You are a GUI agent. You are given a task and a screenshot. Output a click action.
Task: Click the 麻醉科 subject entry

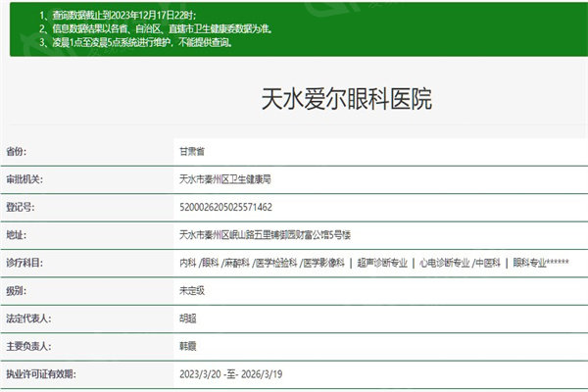(x=237, y=263)
